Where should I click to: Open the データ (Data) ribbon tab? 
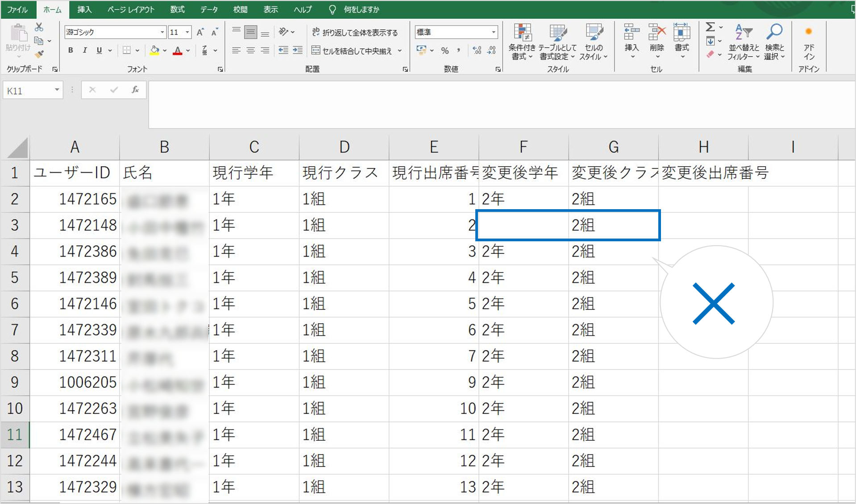pos(209,9)
